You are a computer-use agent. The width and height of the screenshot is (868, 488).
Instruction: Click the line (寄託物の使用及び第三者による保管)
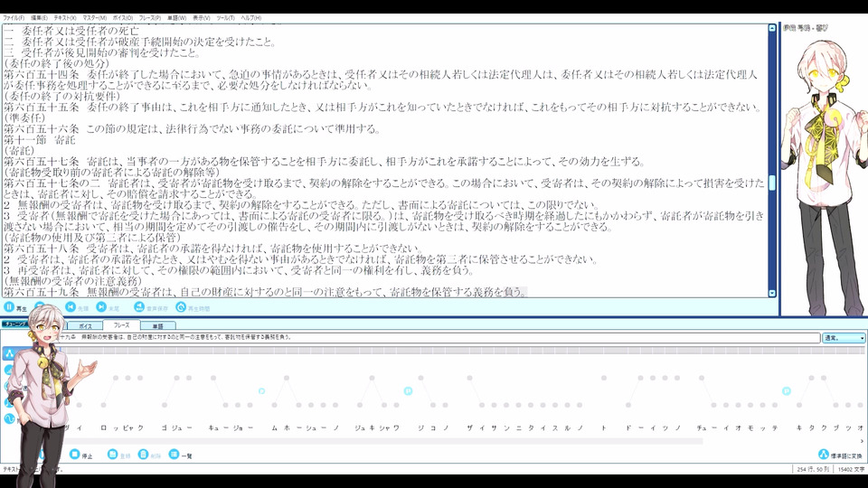(x=92, y=238)
